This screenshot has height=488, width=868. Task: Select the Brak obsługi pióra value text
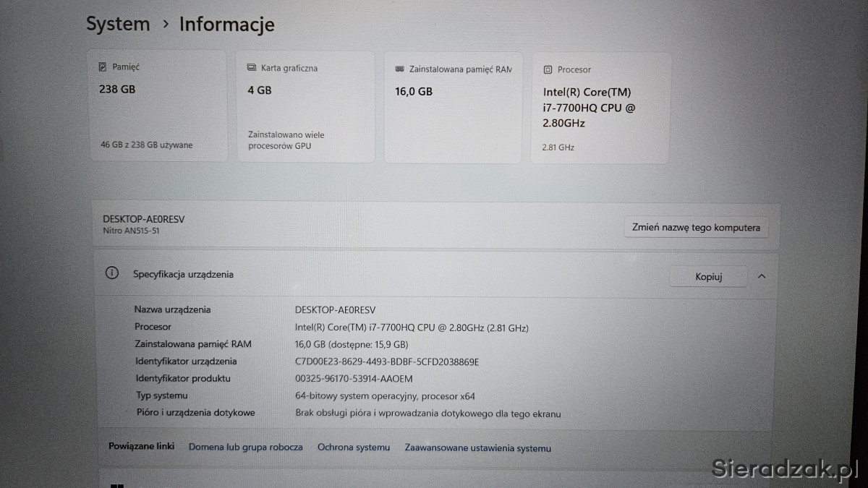428,414
